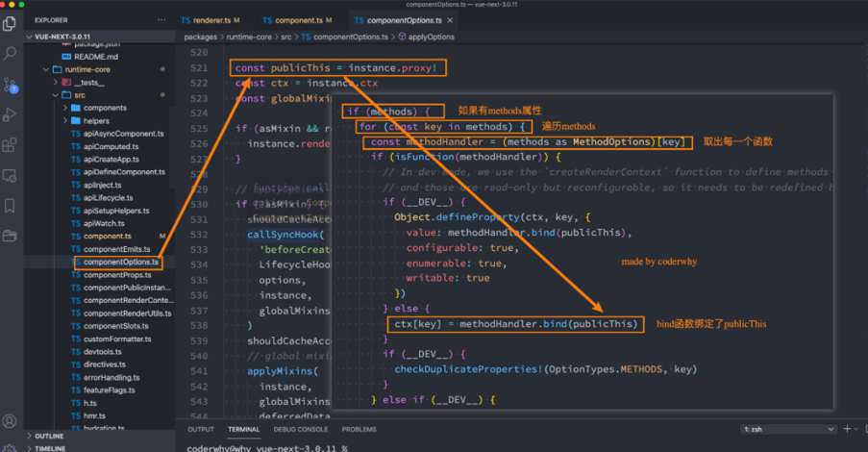
Task: Click src in the breadcrumb
Action: click(285, 38)
